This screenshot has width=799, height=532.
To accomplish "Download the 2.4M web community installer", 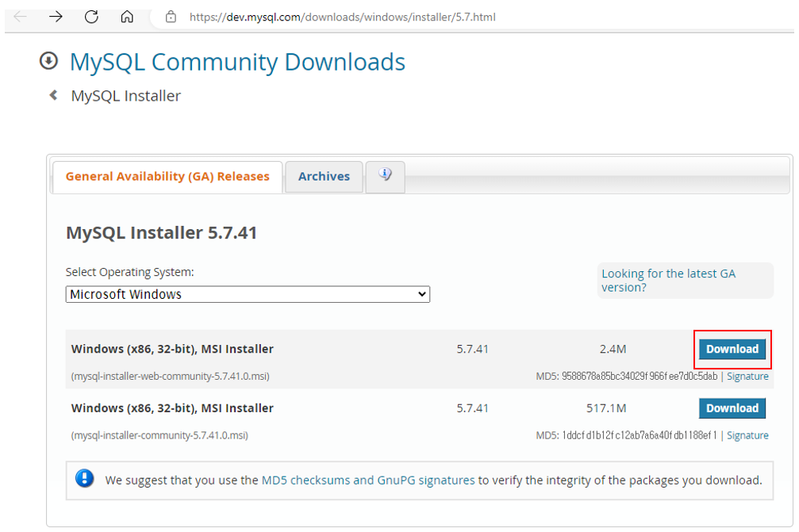I will coord(732,349).
